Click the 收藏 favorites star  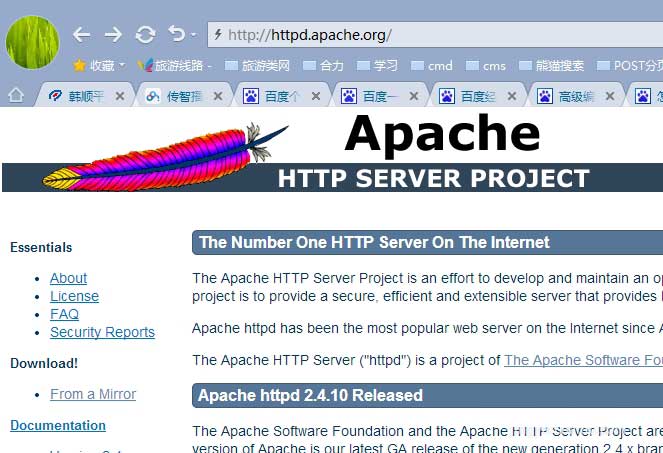pos(79,66)
